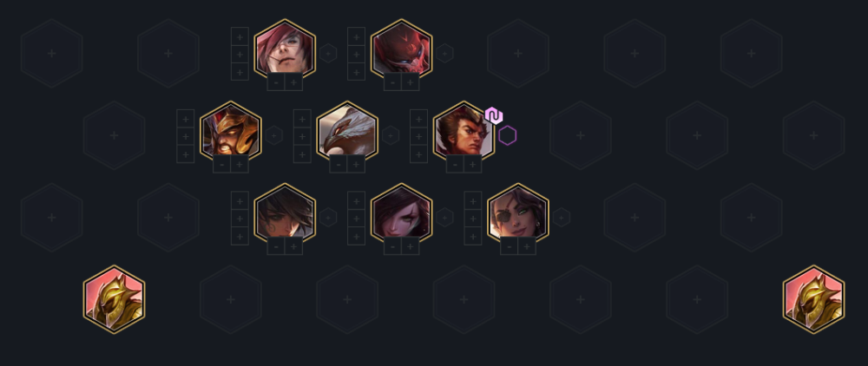
Task: Select the red masked champion portrait
Action: point(401,49)
